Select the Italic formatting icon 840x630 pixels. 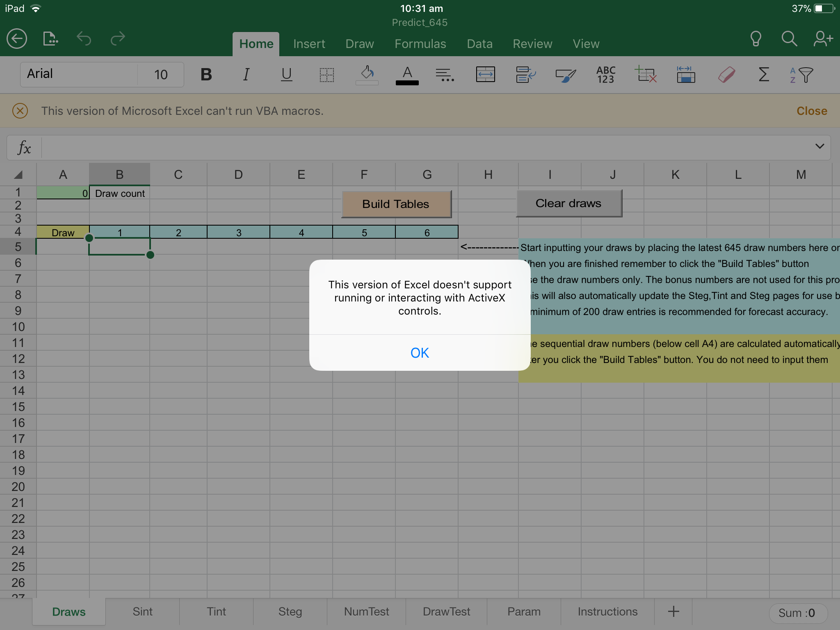coord(245,74)
